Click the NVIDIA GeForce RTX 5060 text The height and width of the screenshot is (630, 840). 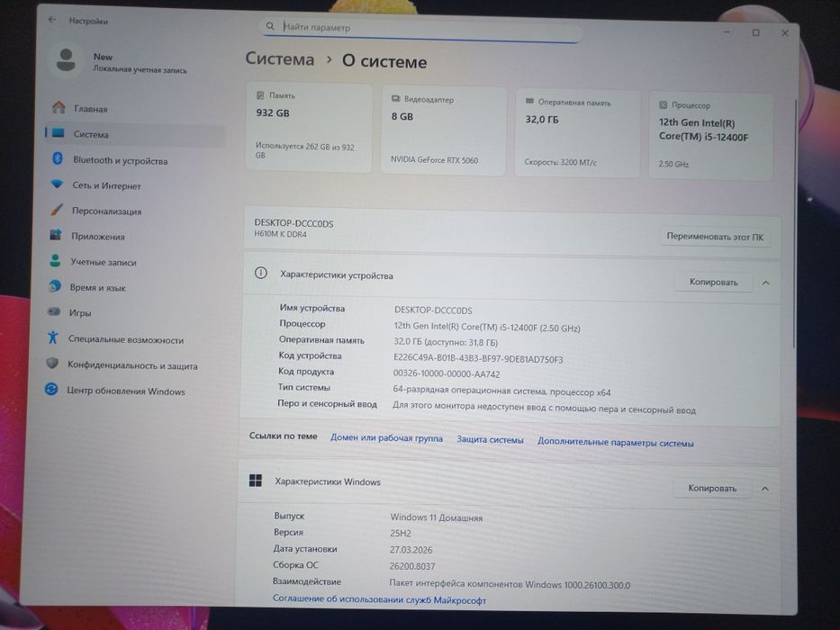pyautogui.click(x=434, y=159)
